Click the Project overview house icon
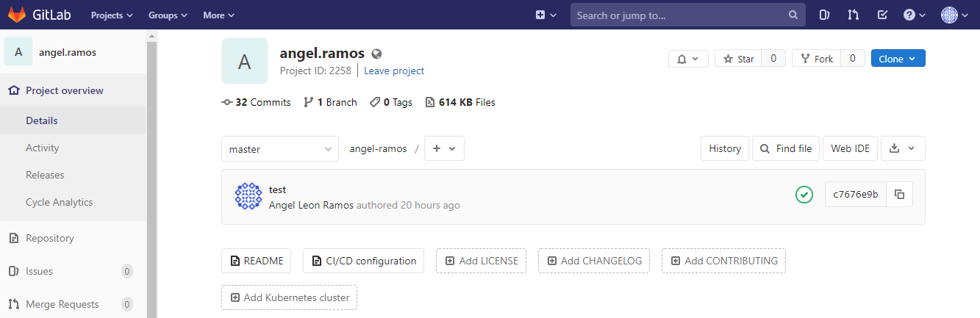980x318 pixels. click(x=13, y=90)
